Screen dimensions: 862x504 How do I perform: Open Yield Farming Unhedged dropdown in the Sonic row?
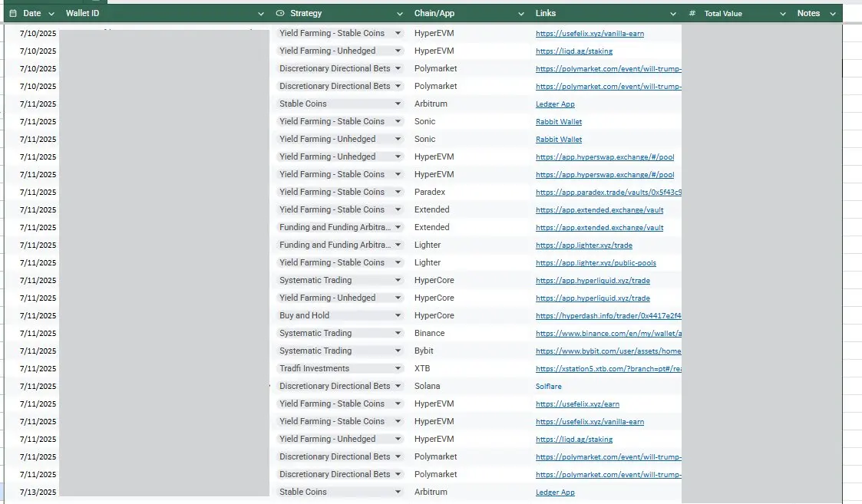[398, 139]
